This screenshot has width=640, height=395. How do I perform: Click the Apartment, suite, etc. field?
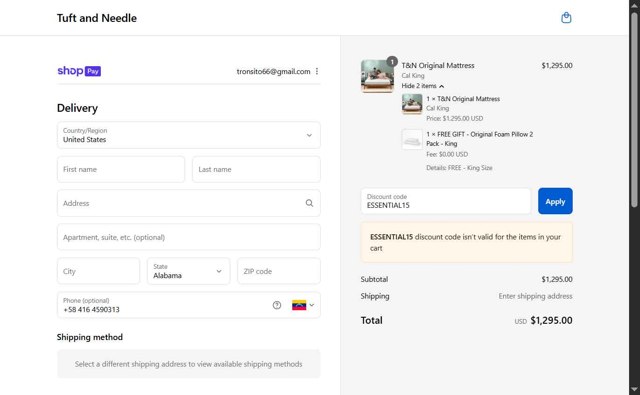pyautogui.click(x=189, y=237)
